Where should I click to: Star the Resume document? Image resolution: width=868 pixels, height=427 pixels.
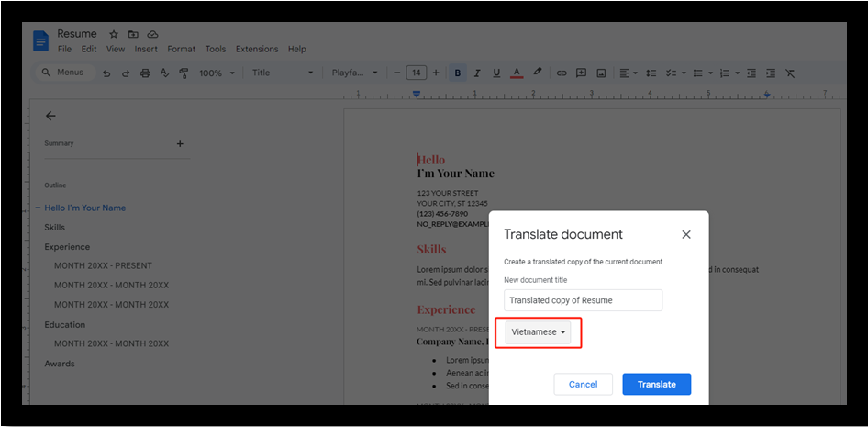tap(114, 34)
